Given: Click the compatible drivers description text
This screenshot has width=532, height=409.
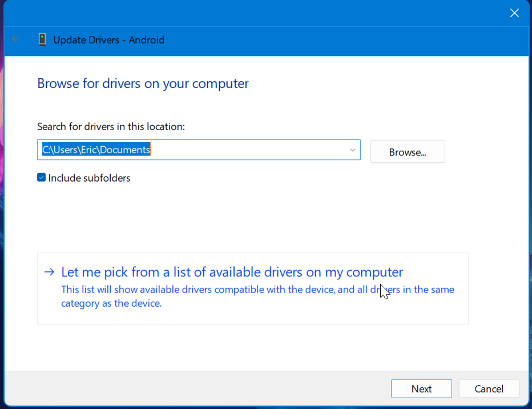Looking at the screenshot, I should coord(257,296).
